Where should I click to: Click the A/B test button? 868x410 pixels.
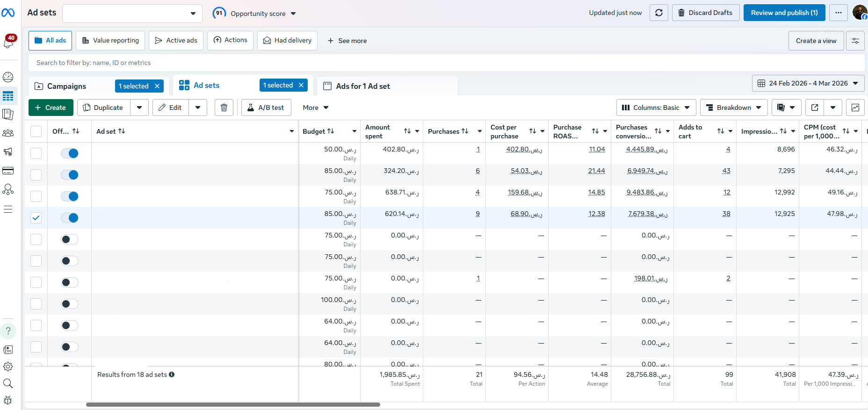(x=266, y=108)
